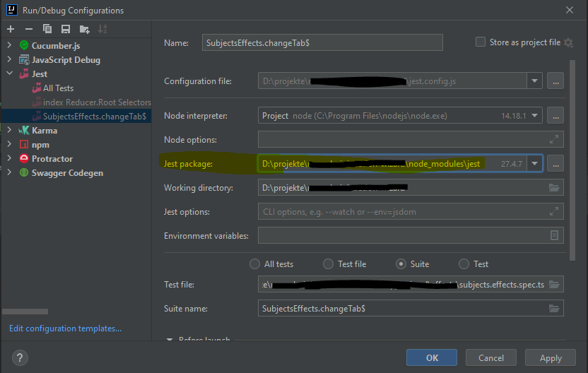Copy the selected configuration

coord(47,29)
